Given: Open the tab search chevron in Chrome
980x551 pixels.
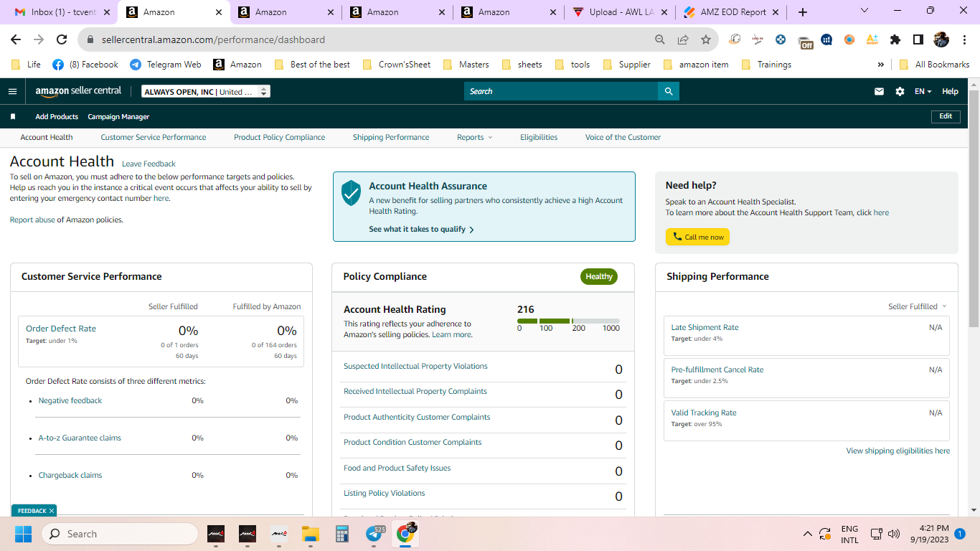Looking at the screenshot, I should [x=864, y=11].
